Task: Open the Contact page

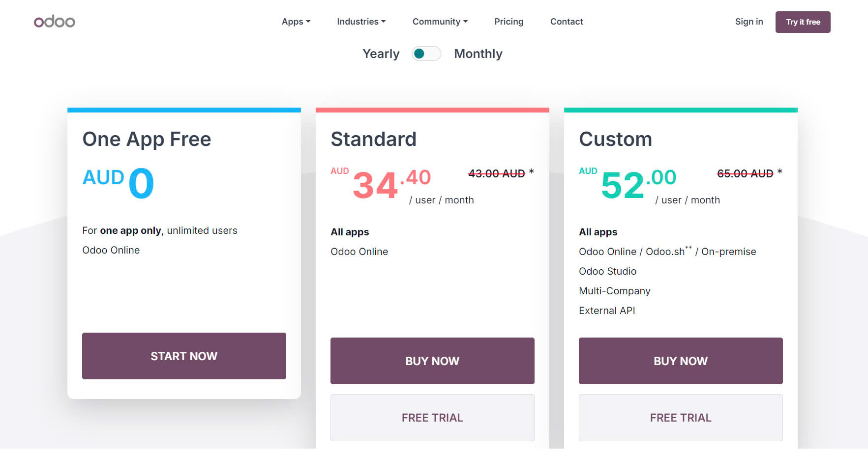Action: (x=566, y=22)
